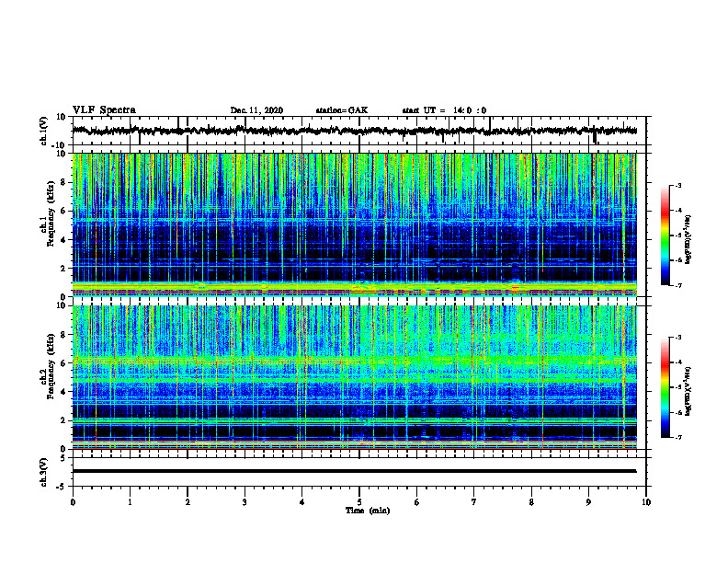The width and height of the screenshot is (728, 563).
Task: Select the "start UT = 14:0 :0" text
Action: tap(444, 110)
